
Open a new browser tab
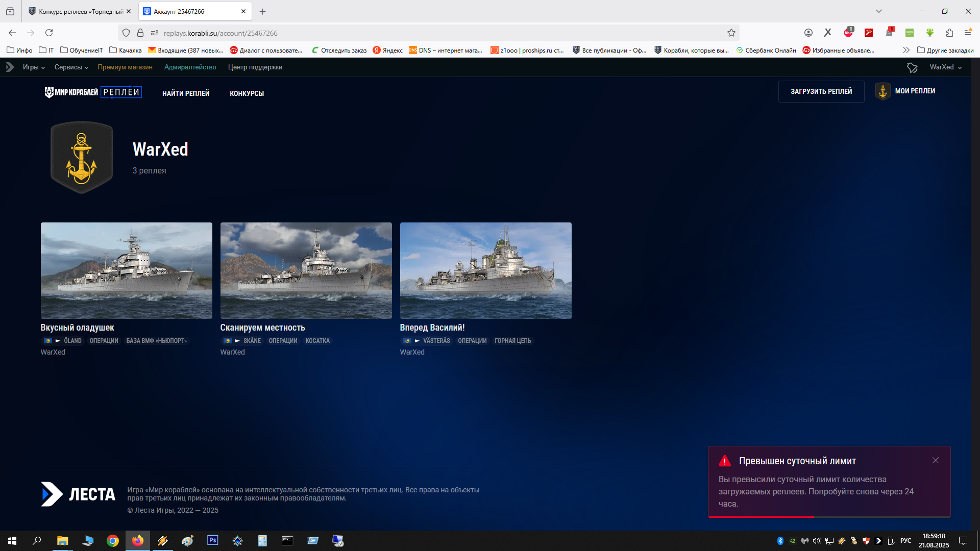pyautogui.click(x=262, y=11)
